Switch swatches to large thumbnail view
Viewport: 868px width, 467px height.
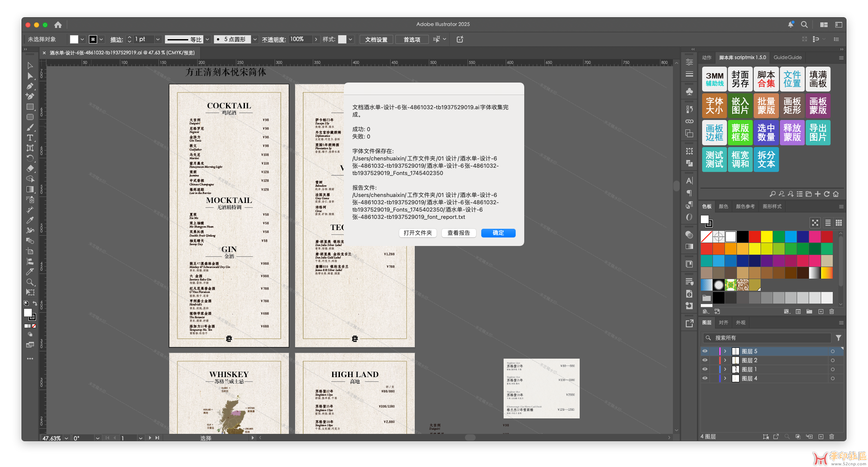(x=838, y=223)
